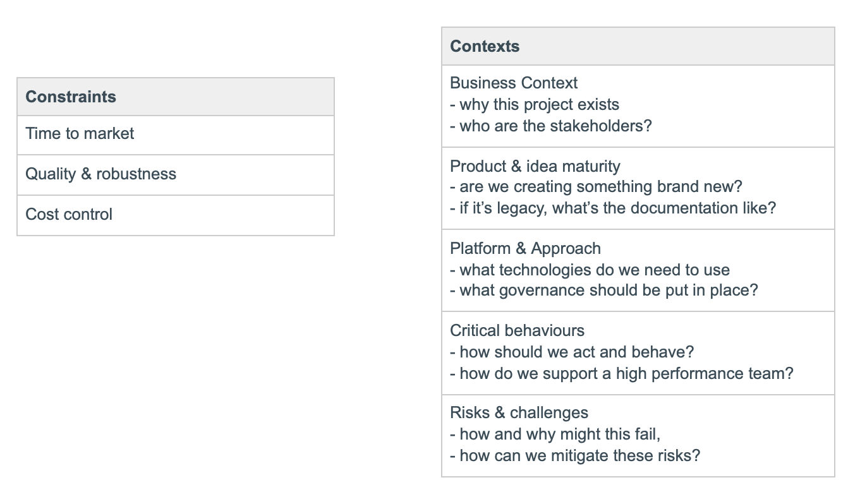Click 'who are the stakeholders?' text
Image resolution: width=848 pixels, height=504 pixels.
550,126
